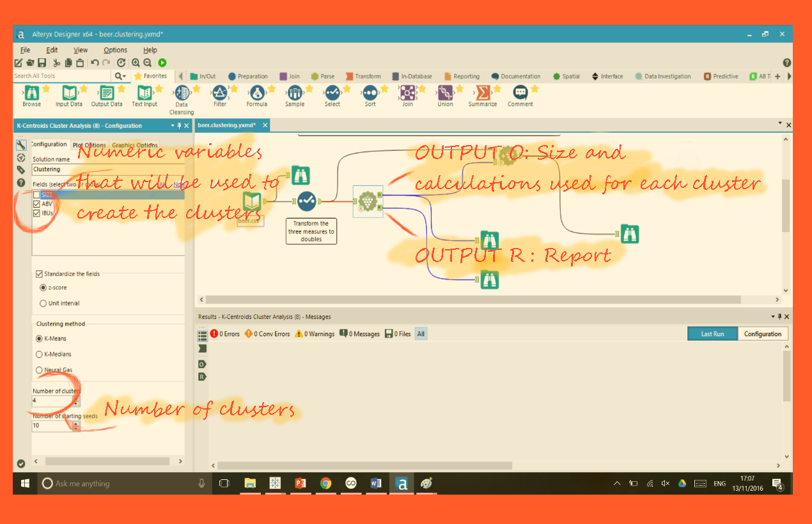
Task: Click the Formula tool icon
Action: tap(257, 93)
